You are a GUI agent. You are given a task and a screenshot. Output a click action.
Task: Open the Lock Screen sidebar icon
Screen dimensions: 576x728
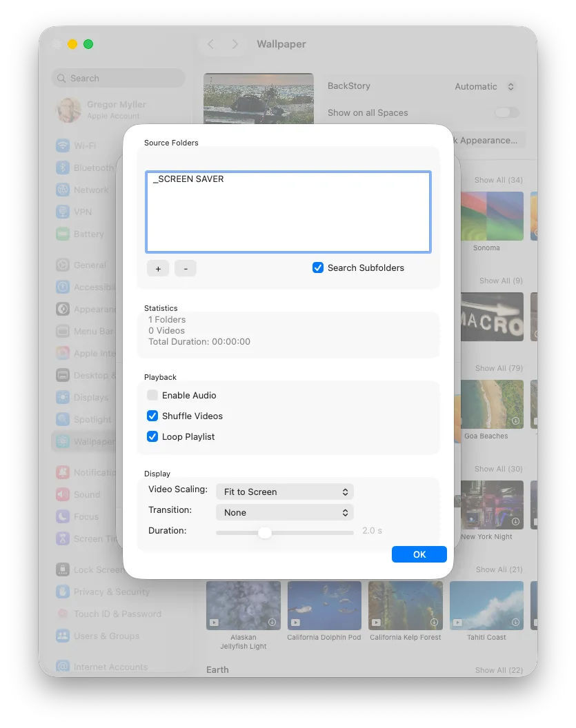[x=63, y=569]
